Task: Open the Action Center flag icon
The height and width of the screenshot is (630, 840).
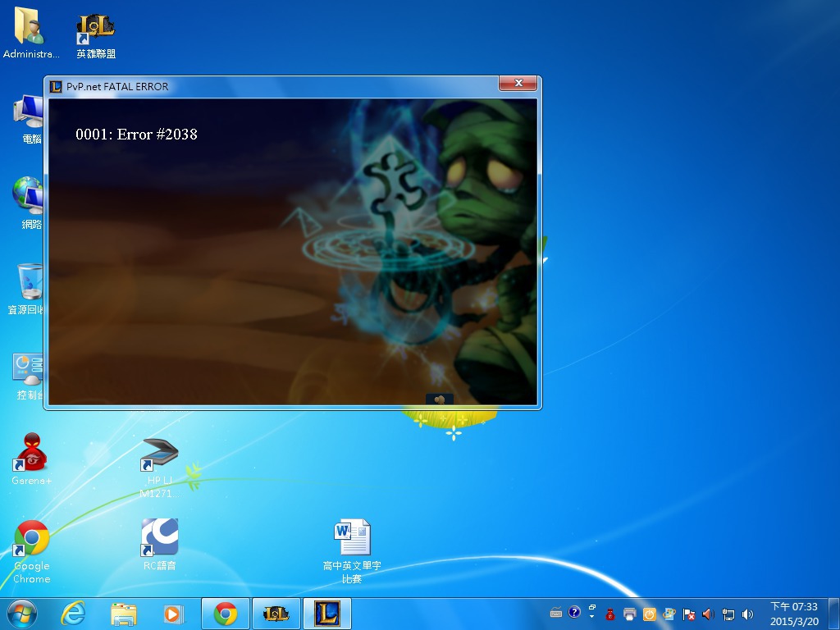Action: pos(689,614)
